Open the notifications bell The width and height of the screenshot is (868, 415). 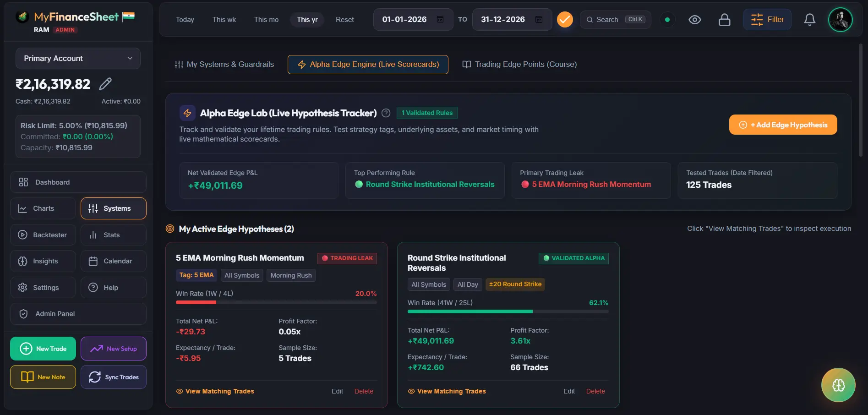pos(810,20)
